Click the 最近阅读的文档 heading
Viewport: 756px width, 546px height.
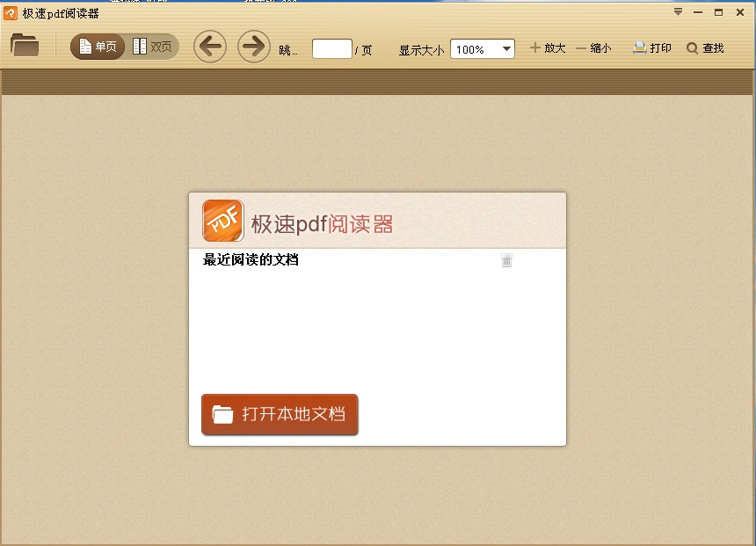[x=251, y=260]
